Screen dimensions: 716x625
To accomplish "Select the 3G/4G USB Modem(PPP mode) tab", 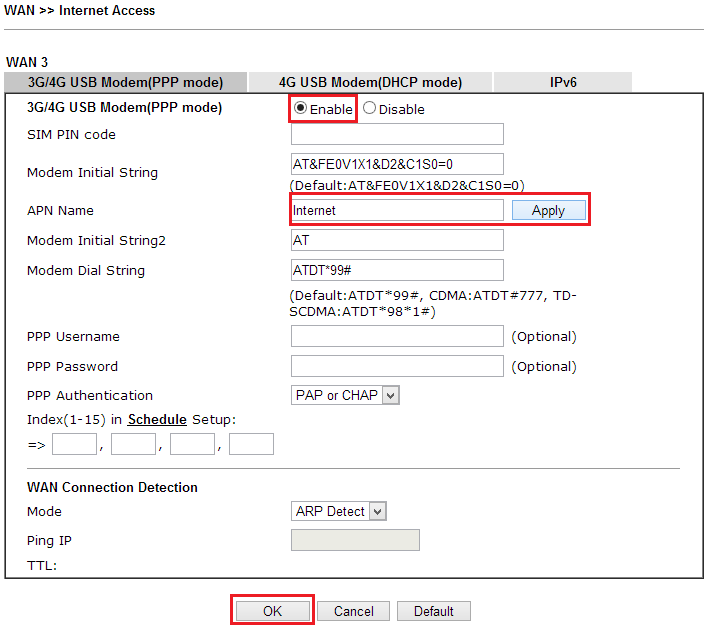I will pos(124,82).
